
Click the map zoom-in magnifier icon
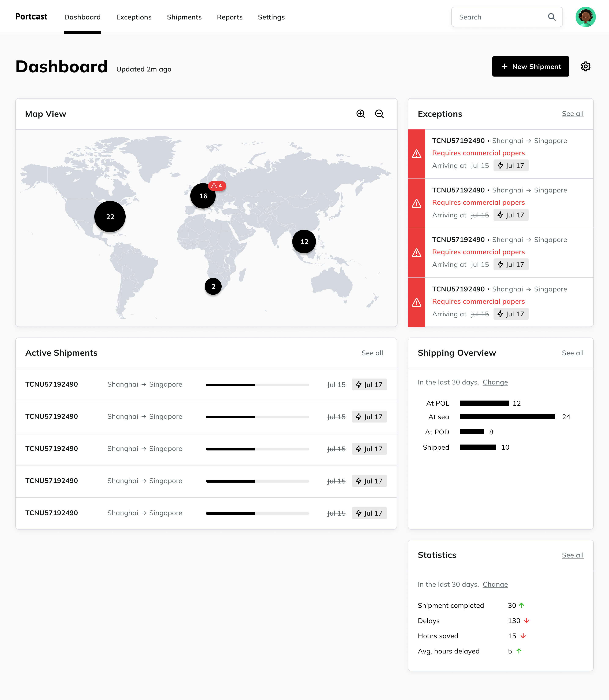(x=361, y=114)
